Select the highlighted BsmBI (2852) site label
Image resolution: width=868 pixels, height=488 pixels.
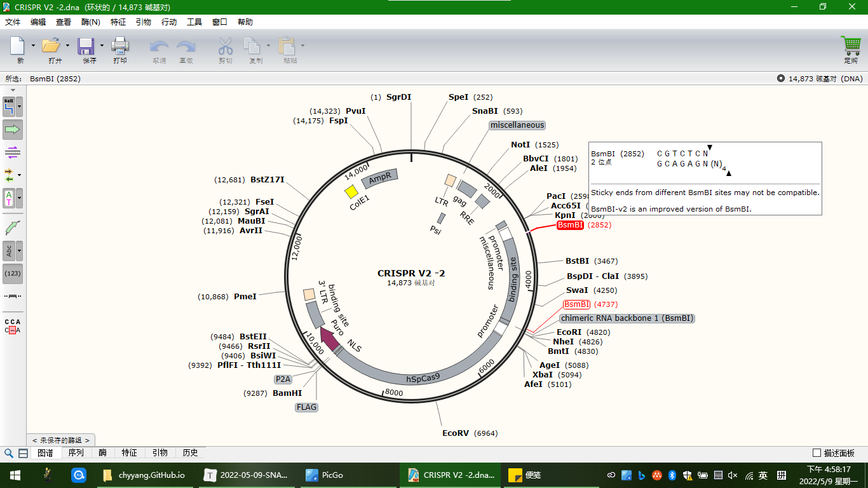(570, 225)
